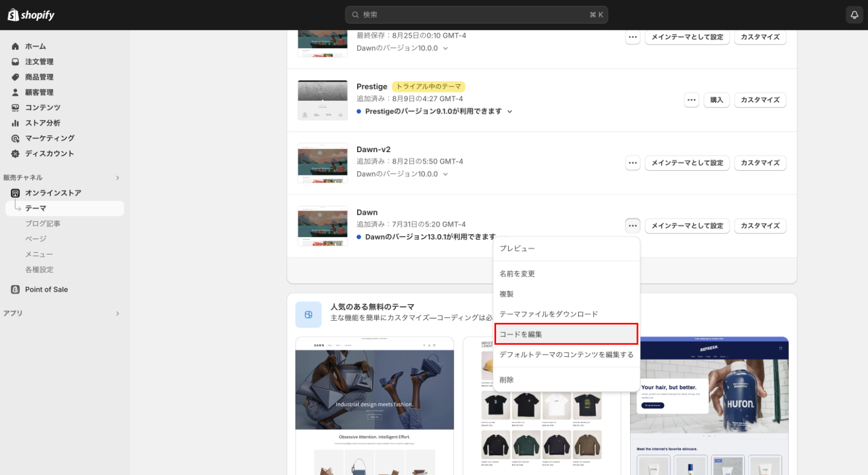Expand the Prestige version 9.1.0 update dropdown
The height and width of the screenshot is (475, 868).
[510, 111]
